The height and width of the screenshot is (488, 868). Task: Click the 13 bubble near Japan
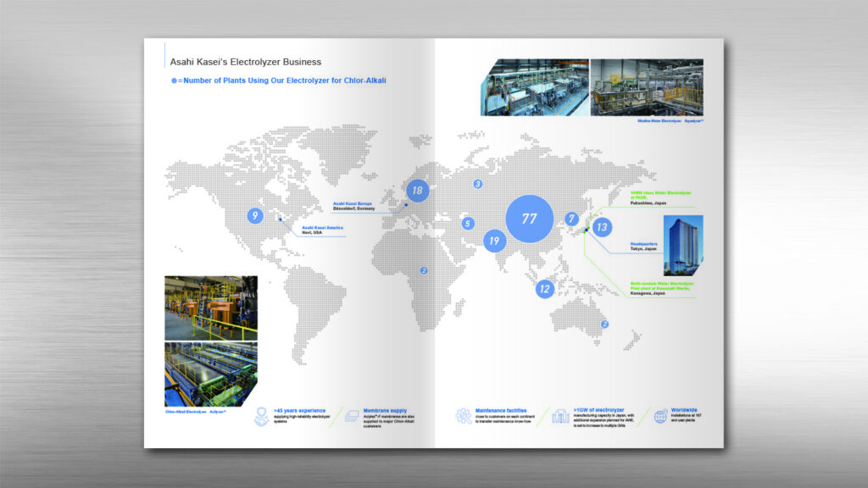pos(602,227)
